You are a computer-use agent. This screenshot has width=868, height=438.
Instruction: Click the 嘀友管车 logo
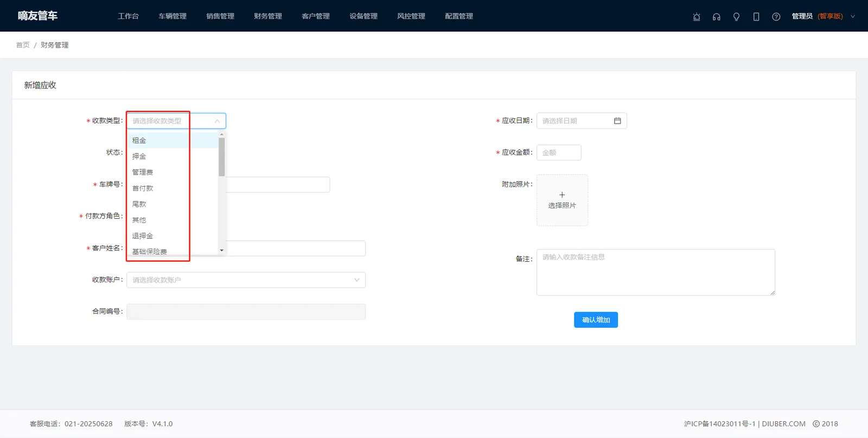37,16
